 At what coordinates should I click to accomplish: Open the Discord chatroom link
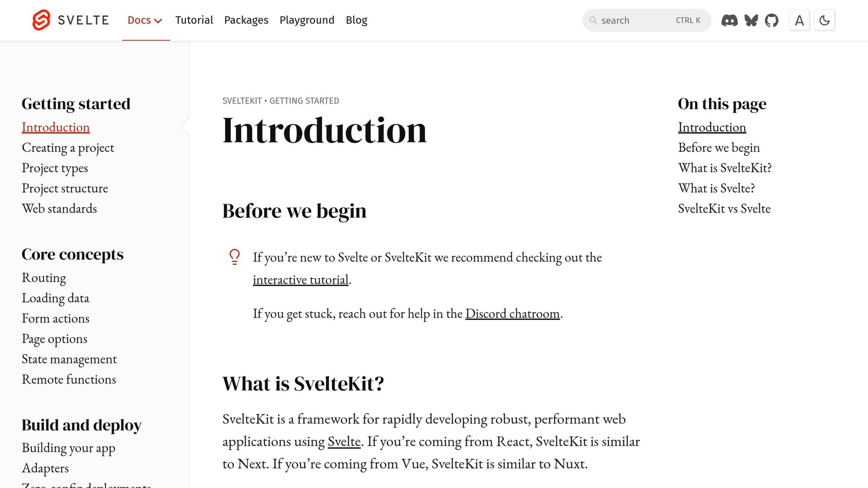click(513, 313)
